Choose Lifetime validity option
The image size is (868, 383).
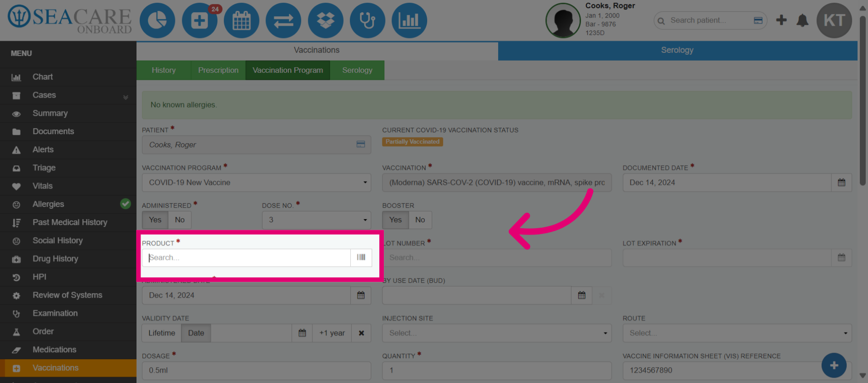point(162,333)
